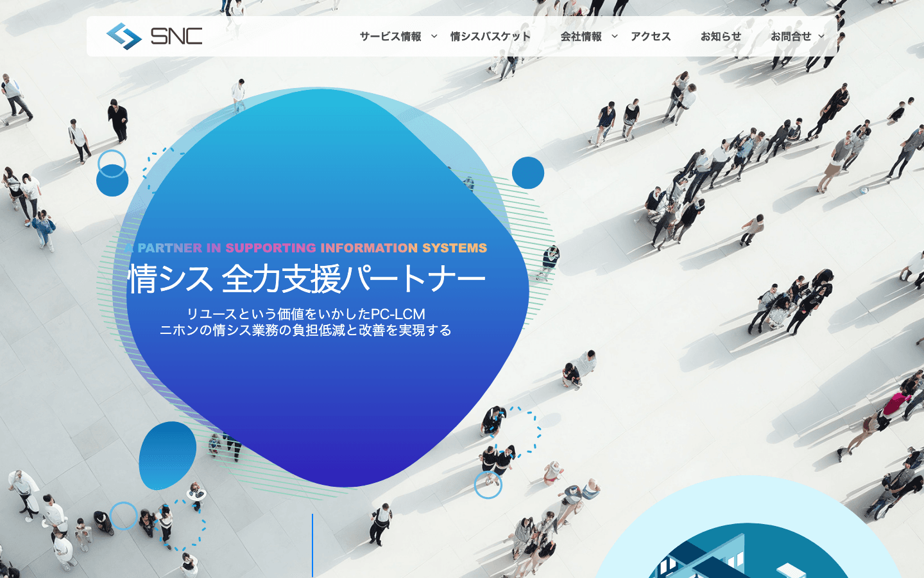
Task: Go to 情シスバスケット page
Action: point(490,37)
